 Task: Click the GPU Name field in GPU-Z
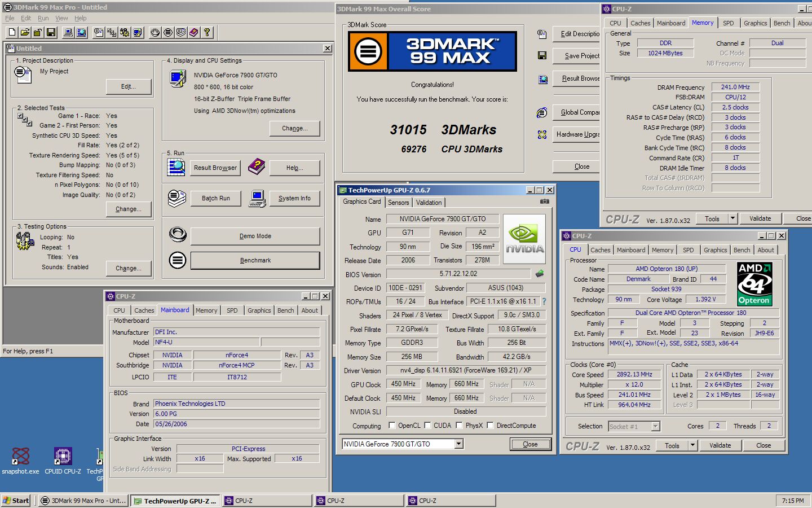(443, 219)
